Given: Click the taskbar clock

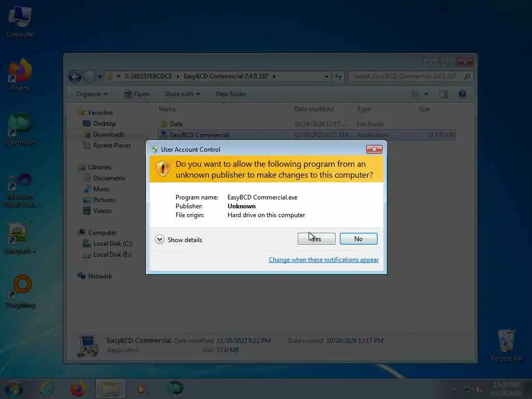Looking at the screenshot, I should (506, 389).
